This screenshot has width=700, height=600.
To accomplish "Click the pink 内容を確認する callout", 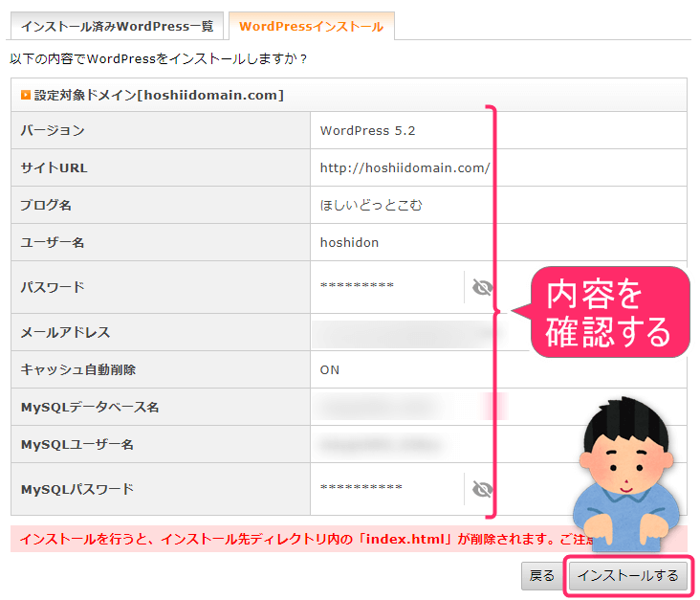I will click(x=608, y=313).
